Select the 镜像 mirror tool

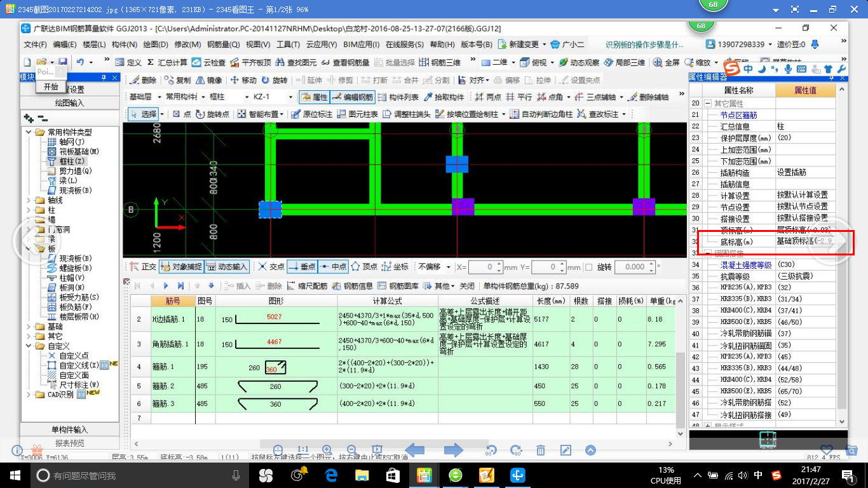tap(209, 81)
